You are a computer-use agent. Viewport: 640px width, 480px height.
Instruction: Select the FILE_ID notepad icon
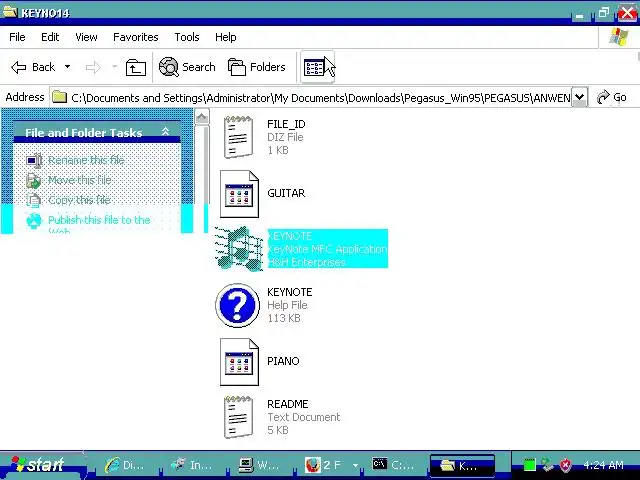[x=238, y=137]
